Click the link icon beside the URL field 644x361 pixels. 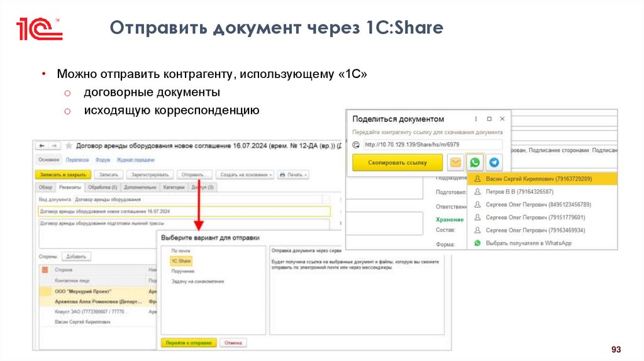pyautogui.click(x=356, y=145)
